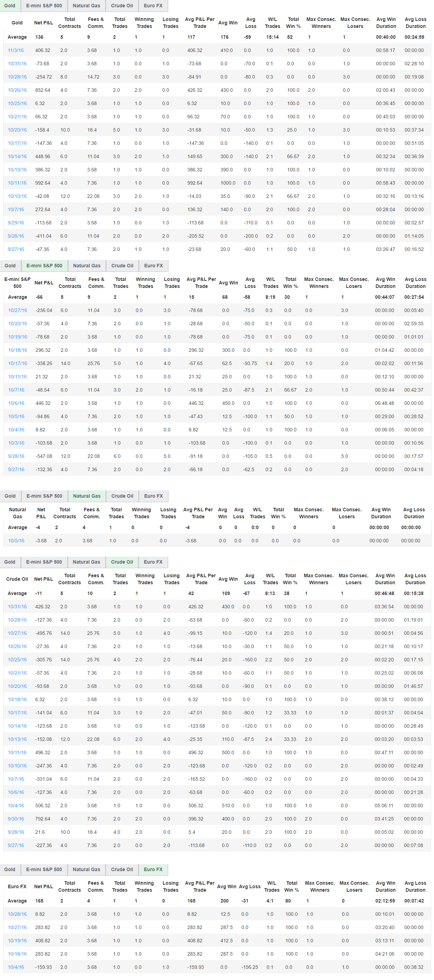The height and width of the screenshot is (980, 434).
Task: Open 10/27/16 date in E-mini S&P 500 table
Action: [17, 310]
